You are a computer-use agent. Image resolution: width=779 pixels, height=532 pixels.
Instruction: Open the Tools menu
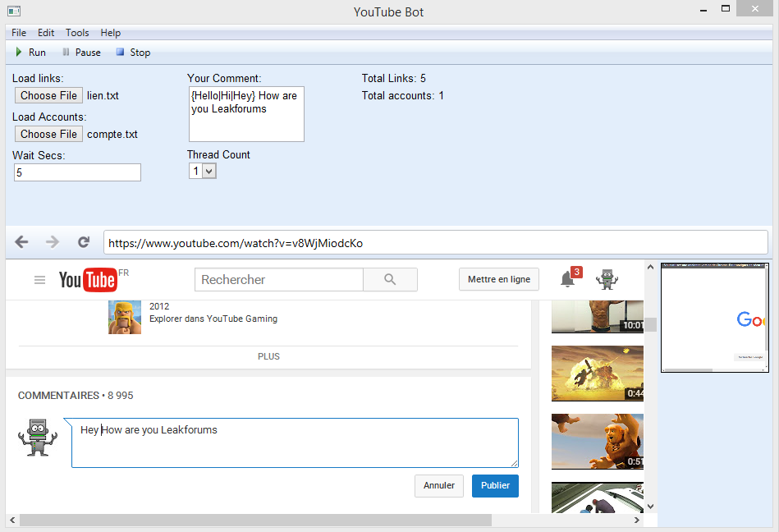77,33
